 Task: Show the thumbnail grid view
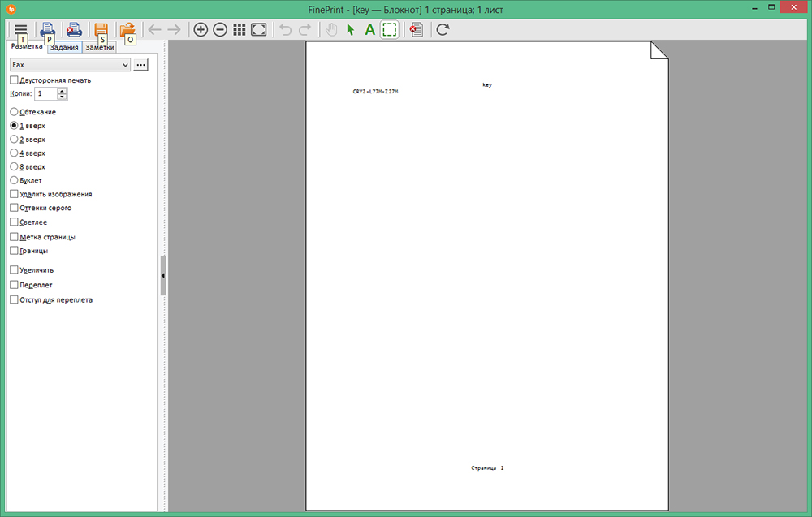pyautogui.click(x=240, y=30)
